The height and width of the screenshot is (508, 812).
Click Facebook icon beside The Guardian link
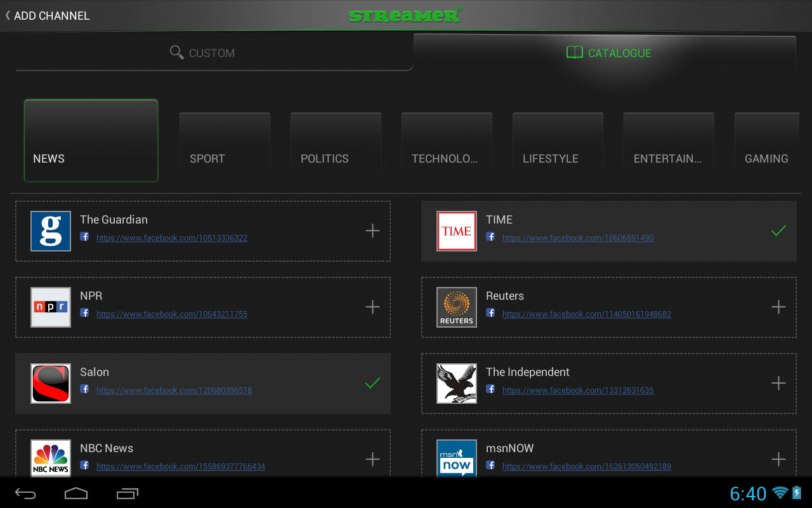[84, 237]
